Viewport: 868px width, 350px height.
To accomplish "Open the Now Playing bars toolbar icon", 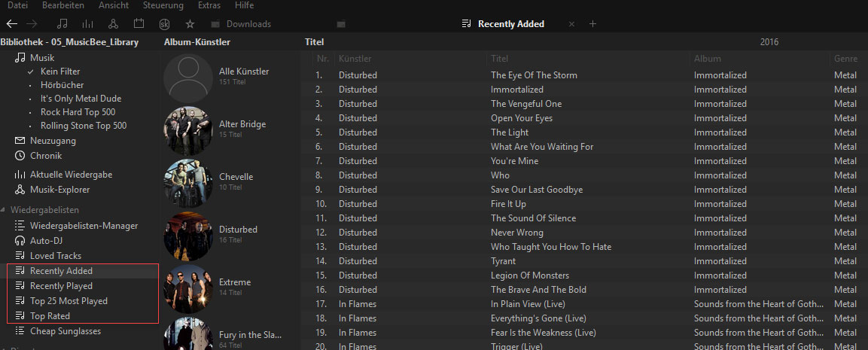I will click(x=87, y=24).
